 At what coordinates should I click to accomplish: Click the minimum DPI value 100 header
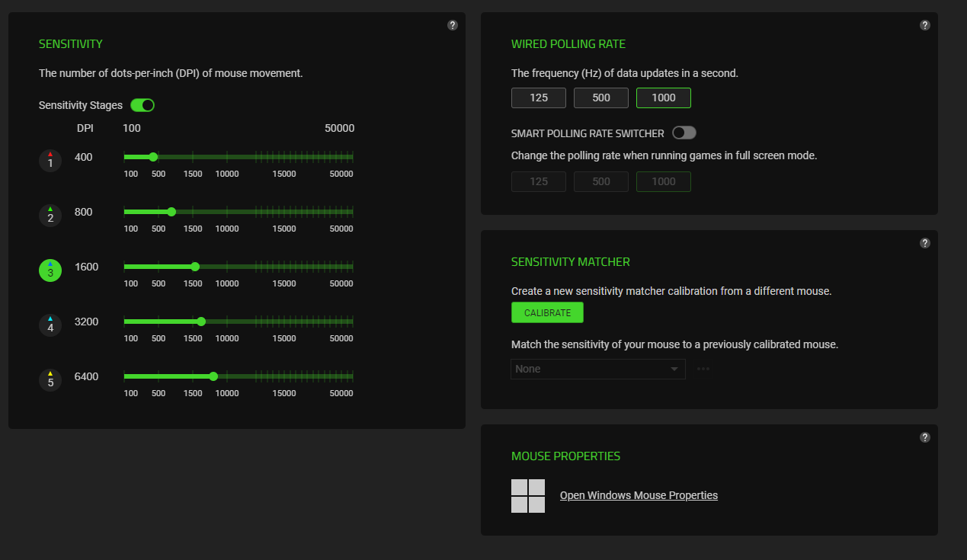132,128
